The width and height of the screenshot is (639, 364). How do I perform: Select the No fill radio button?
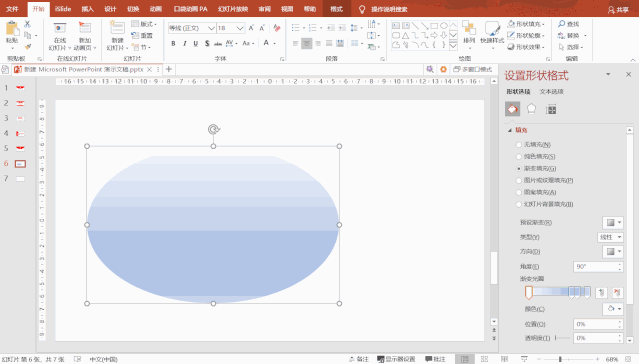(x=518, y=145)
